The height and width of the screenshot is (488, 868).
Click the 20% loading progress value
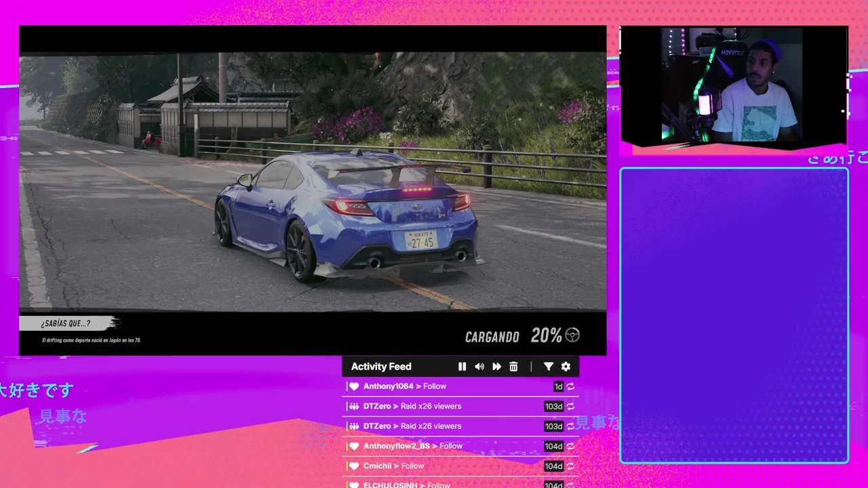tap(547, 335)
